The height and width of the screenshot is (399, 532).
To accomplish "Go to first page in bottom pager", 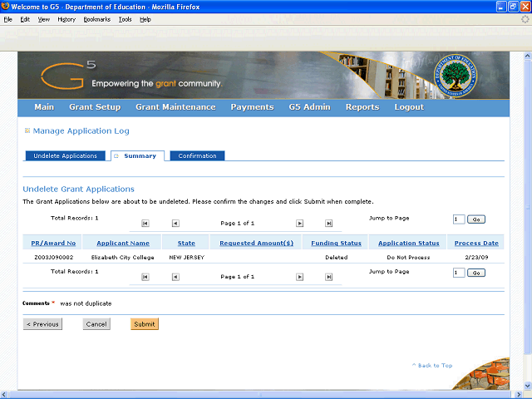I will click(x=145, y=277).
